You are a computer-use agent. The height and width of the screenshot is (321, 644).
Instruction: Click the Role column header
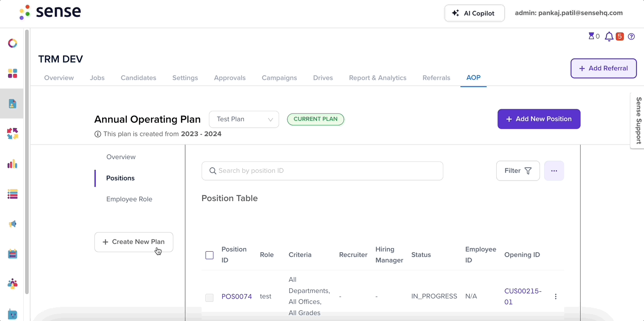[267, 255]
